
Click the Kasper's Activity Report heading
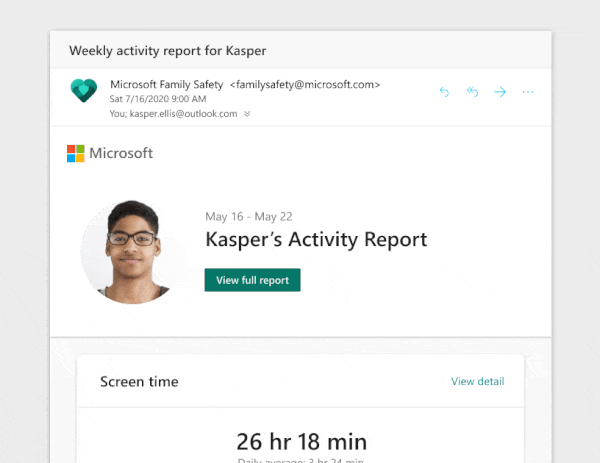(316, 240)
